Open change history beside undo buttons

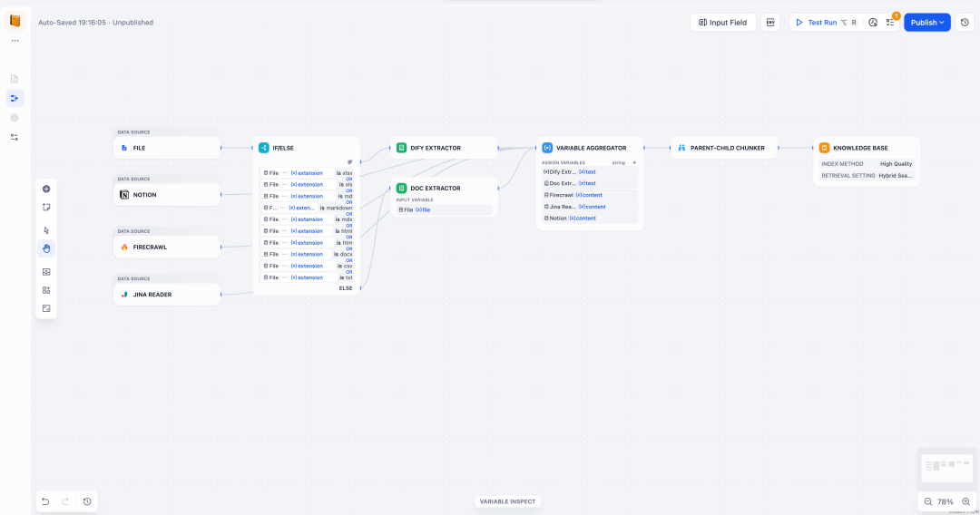(x=87, y=501)
